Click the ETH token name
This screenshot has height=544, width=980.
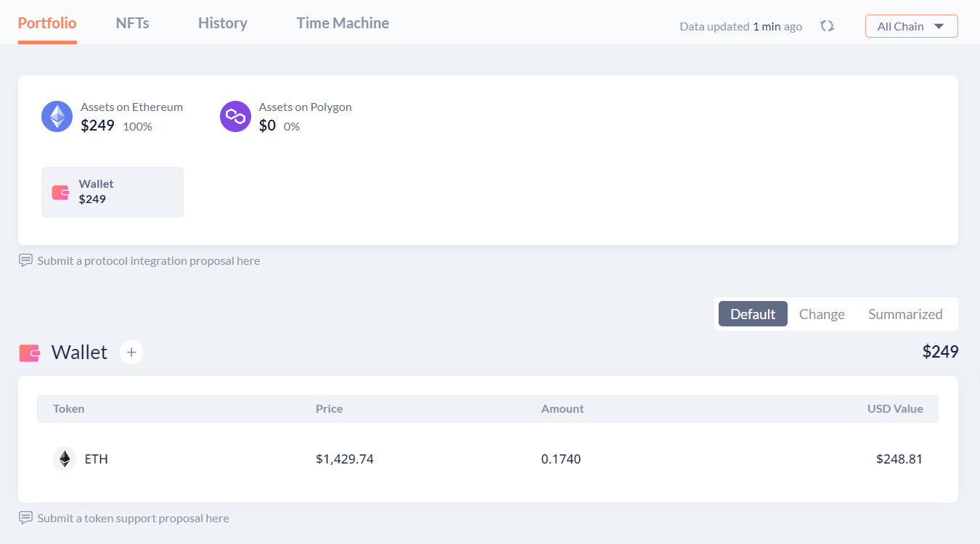tap(97, 459)
